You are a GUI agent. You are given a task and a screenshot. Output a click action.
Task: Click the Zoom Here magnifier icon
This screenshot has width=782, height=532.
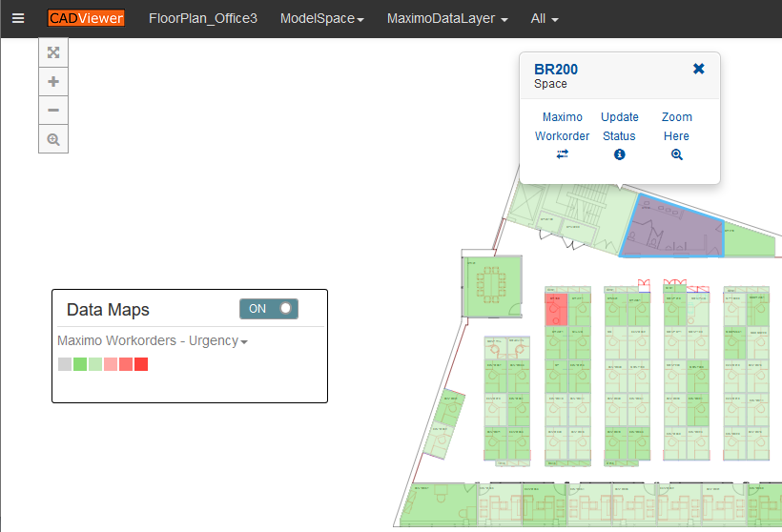pyautogui.click(x=676, y=154)
